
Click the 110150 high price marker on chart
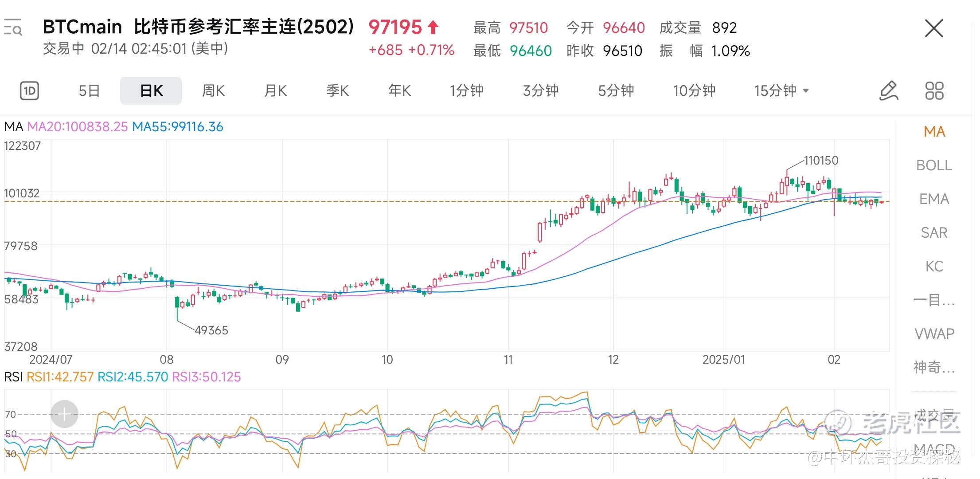[821, 161]
